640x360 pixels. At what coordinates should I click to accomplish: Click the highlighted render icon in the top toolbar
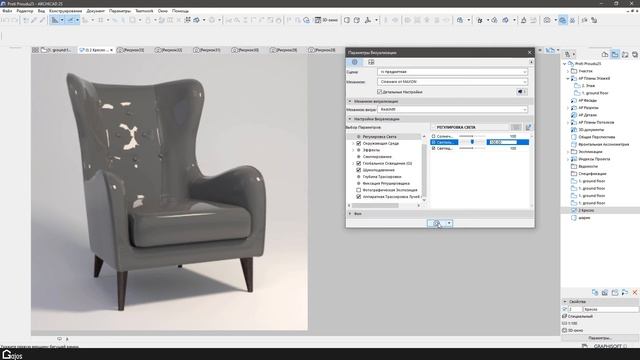click(x=562, y=20)
